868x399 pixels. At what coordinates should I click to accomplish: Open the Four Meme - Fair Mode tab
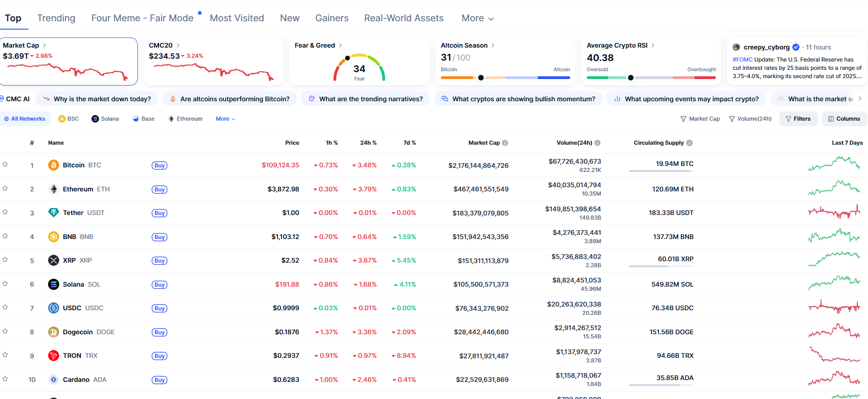click(142, 18)
